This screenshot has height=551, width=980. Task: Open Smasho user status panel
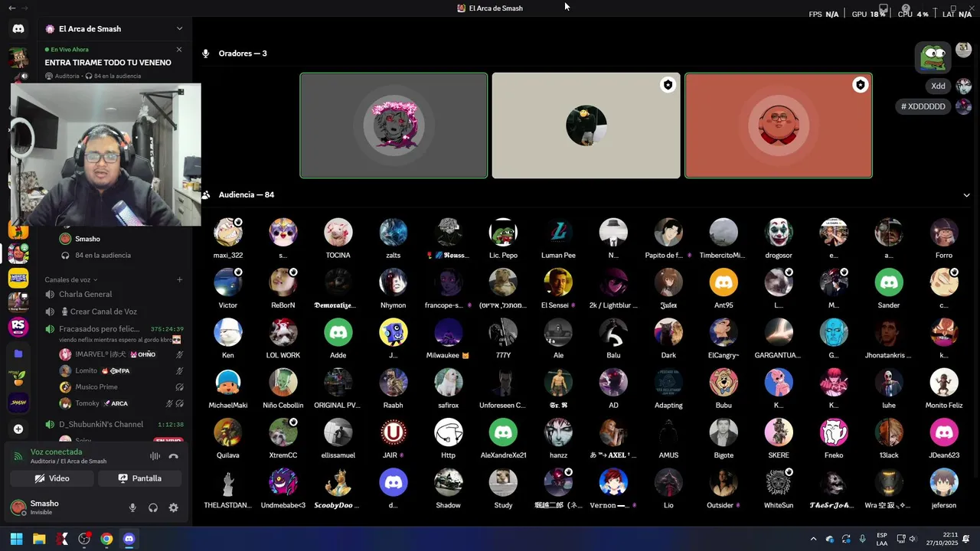pyautogui.click(x=44, y=507)
